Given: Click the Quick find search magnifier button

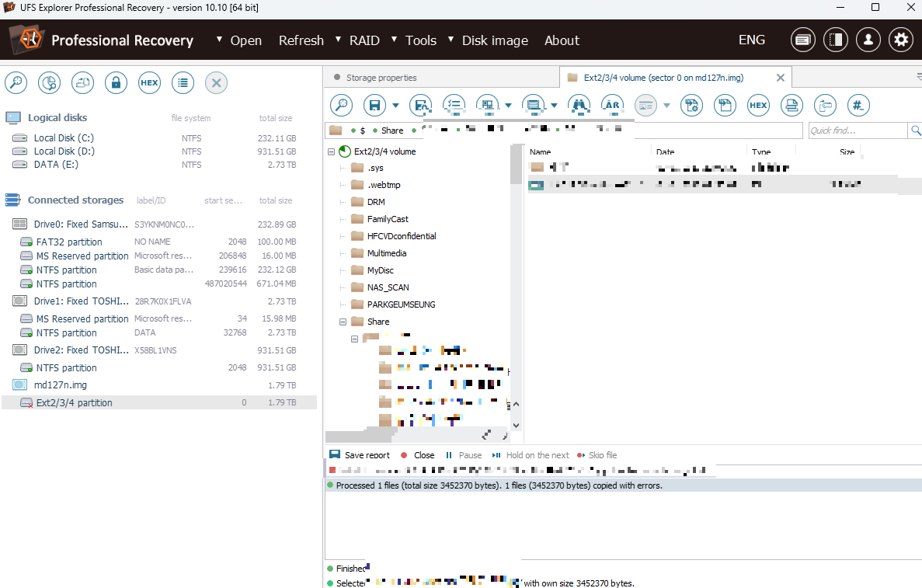Looking at the screenshot, I should 916,130.
